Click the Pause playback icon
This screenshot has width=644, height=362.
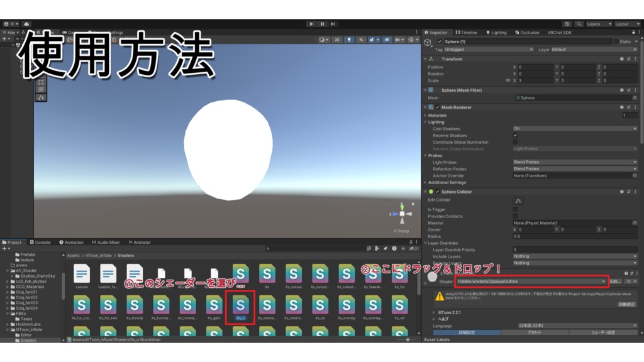point(322,25)
